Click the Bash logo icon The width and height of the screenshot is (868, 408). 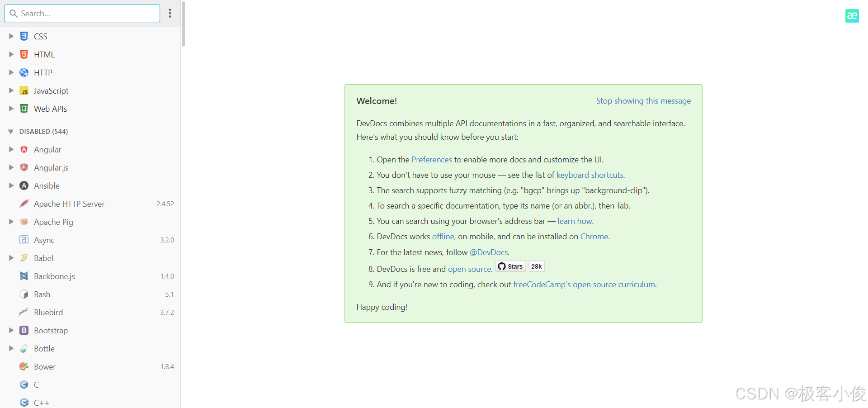24,294
